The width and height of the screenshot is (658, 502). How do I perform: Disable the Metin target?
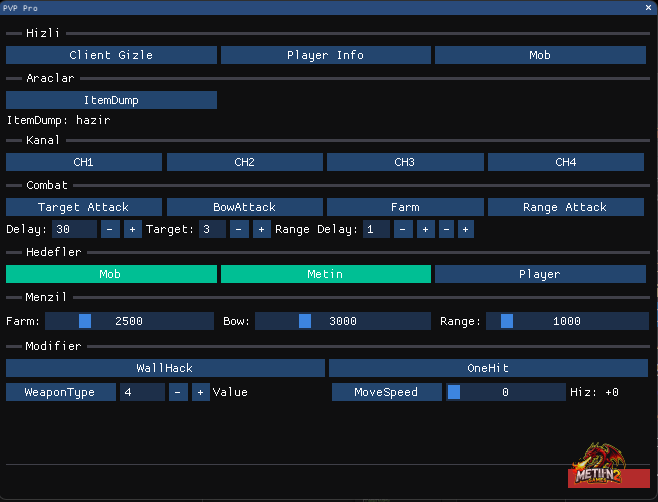326,274
